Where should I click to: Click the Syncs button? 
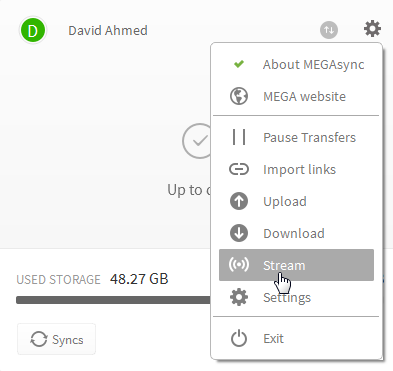[x=56, y=339]
